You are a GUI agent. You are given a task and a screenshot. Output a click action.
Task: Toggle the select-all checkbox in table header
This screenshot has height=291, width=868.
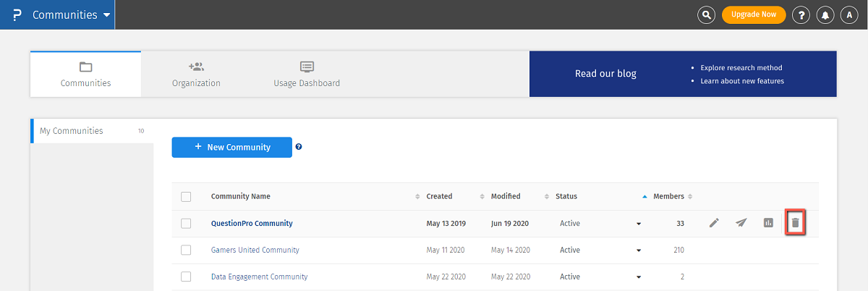[186, 196]
